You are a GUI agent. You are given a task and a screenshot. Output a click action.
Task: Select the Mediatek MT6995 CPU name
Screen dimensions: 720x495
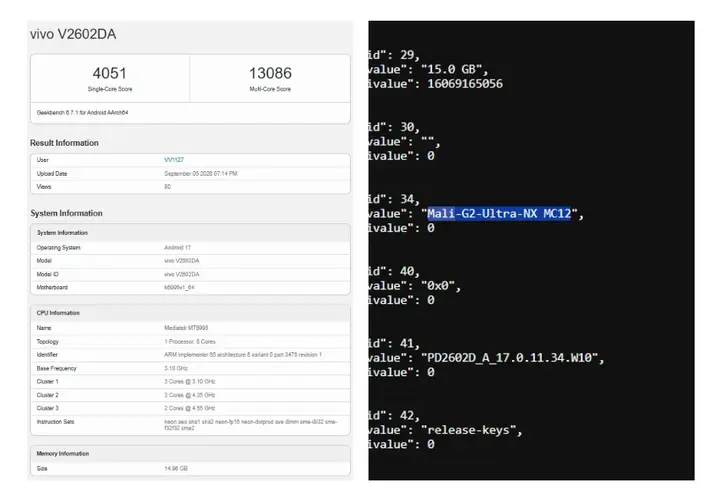click(x=186, y=328)
